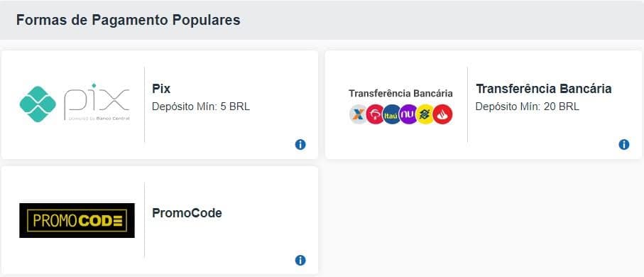Click Depósito Mín: 20 BRL text
The width and height of the screenshot is (644, 277).
coord(528,107)
